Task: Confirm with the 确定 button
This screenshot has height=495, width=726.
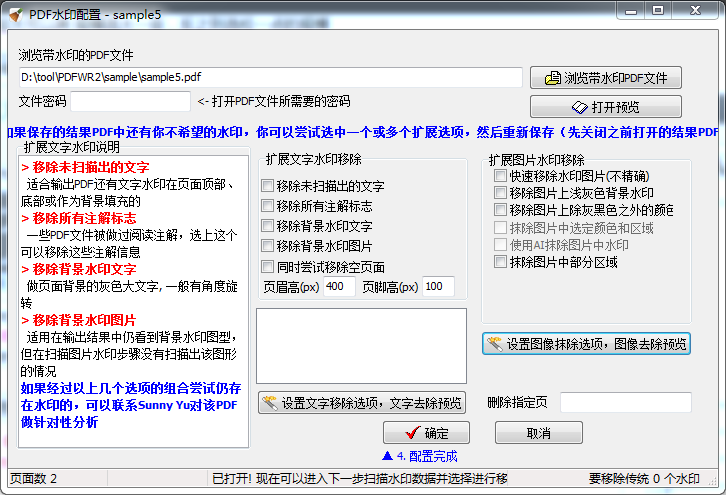Action: pyautogui.click(x=426, y=433)
